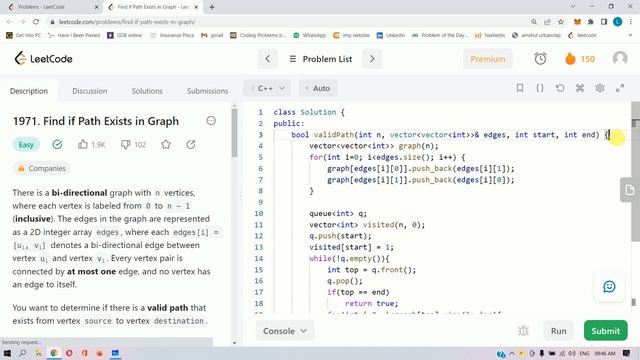The image size is (640, 360).
Task: Go to previous problem arrow
Action: pos(268,59)
